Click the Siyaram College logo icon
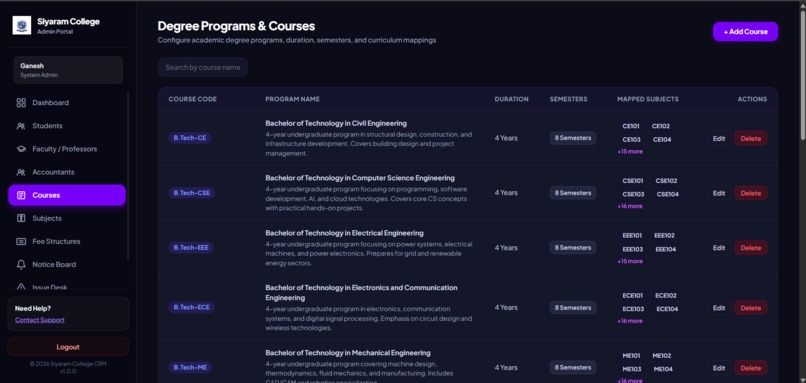This screenshot has width=806, height=383. click(x=22, y=25)
